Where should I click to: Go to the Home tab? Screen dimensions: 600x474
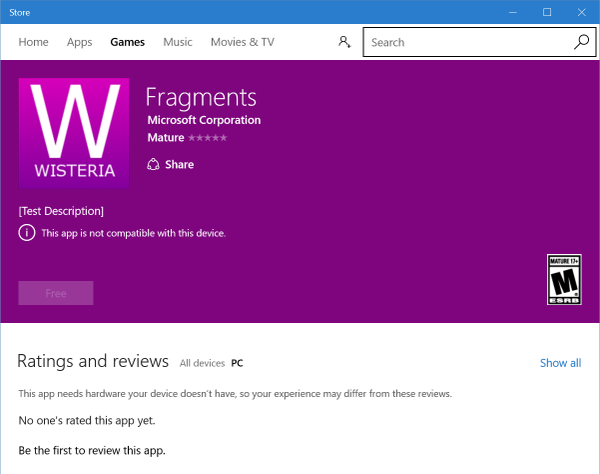(x=33, y=42)
